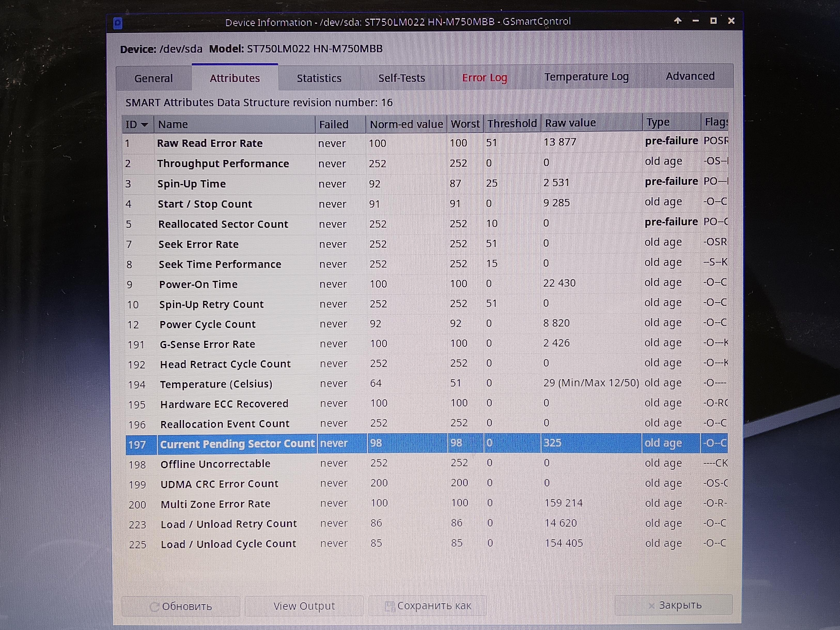
Task: Maximize the Device Information window
Action: (713, 21)
